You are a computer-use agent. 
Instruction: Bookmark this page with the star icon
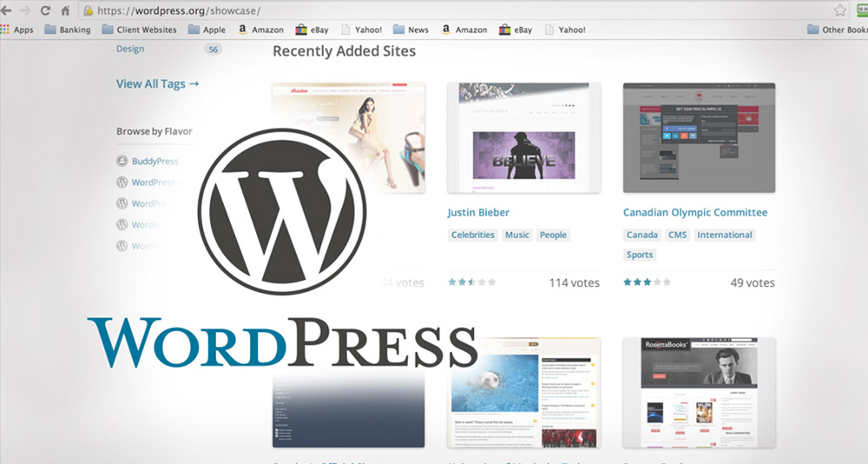pos(840,10)
